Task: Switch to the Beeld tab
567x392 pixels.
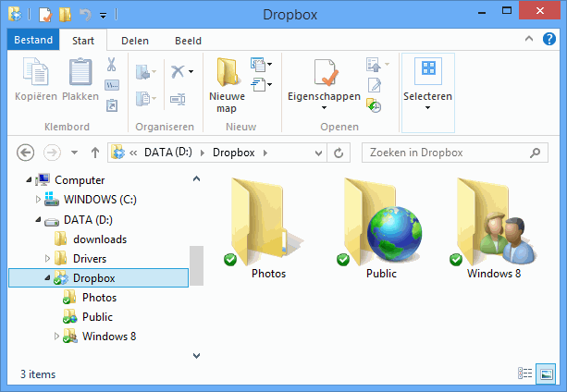Action: (x=188, y=41)
